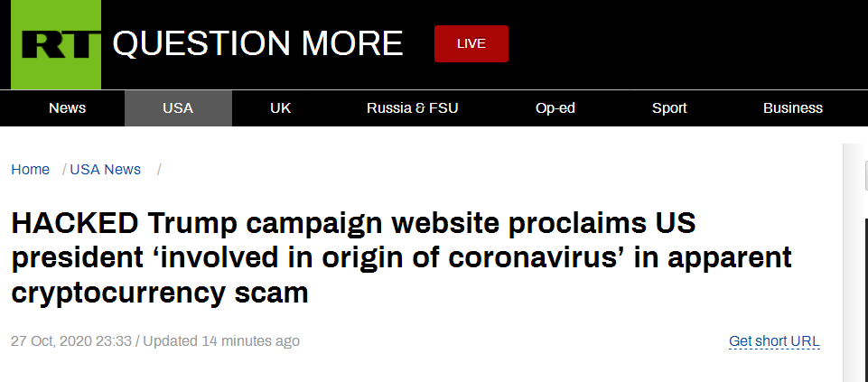Click the HACKED Trump campaign headline
The width and height of the screenshot is (868, 382).
[x=401, y=258]
